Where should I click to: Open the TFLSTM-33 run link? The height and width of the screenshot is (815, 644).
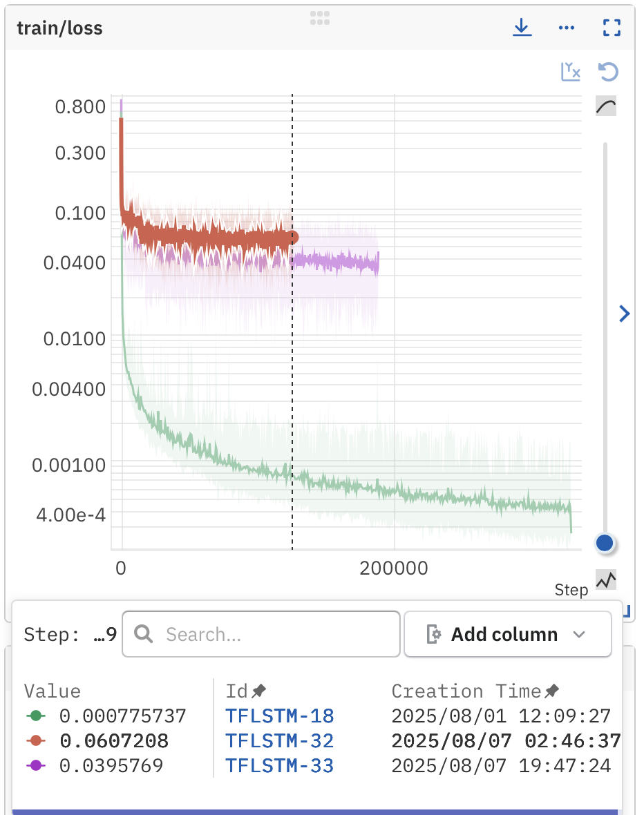pos(279,766)
